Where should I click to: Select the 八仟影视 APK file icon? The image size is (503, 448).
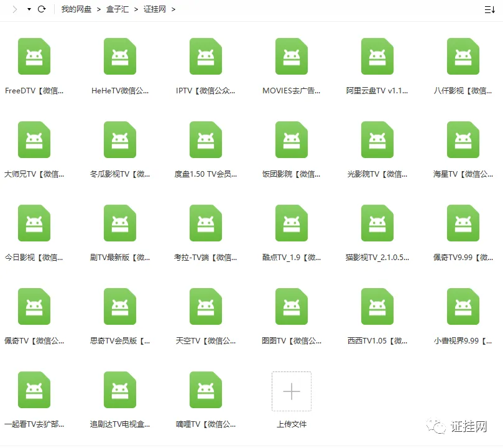pyautogui.click(x=463, y=56)
